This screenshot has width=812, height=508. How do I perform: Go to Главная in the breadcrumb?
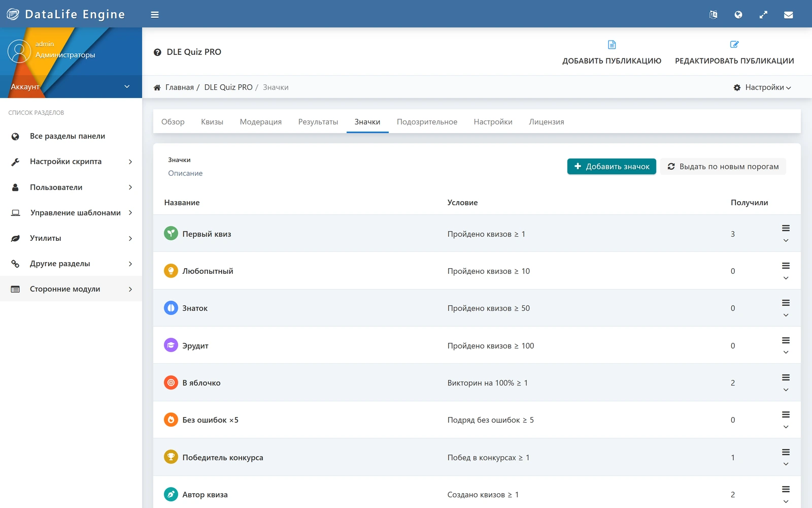point(180,87)
